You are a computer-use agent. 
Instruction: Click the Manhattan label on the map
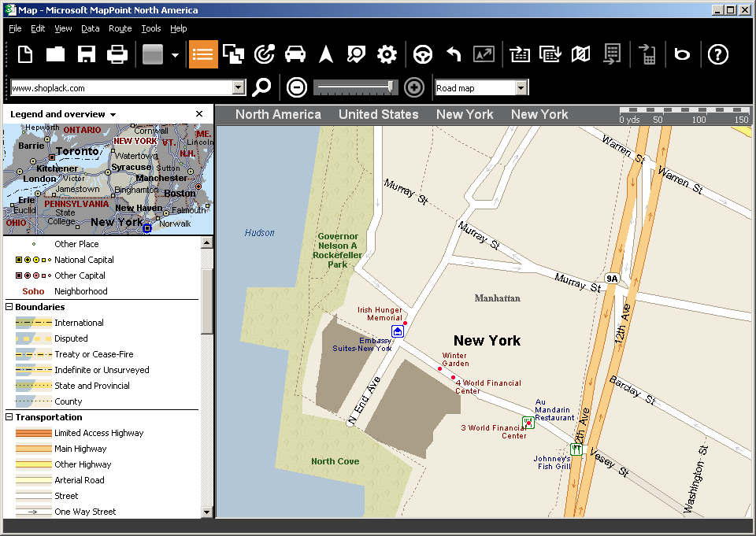point(498,298)
